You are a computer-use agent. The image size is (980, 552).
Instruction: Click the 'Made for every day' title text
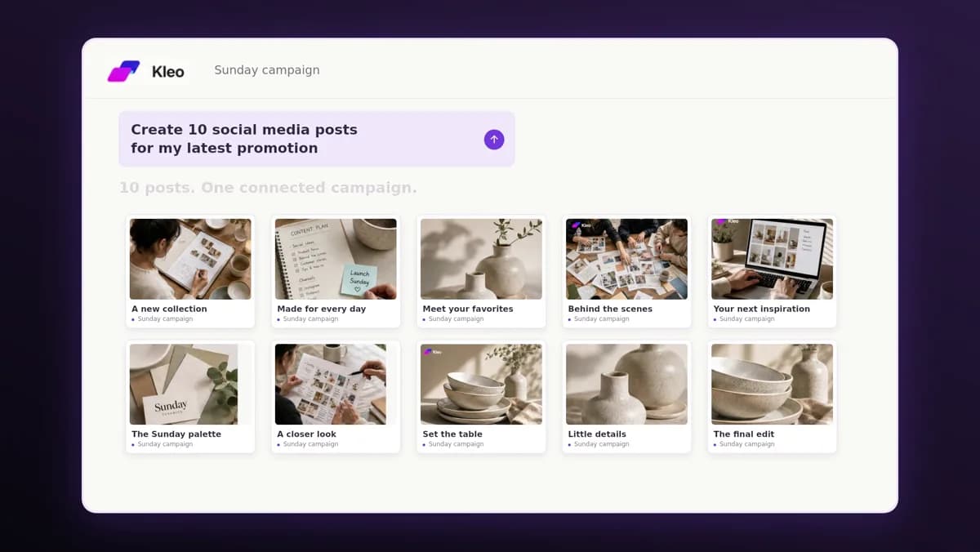click(322, 309)
